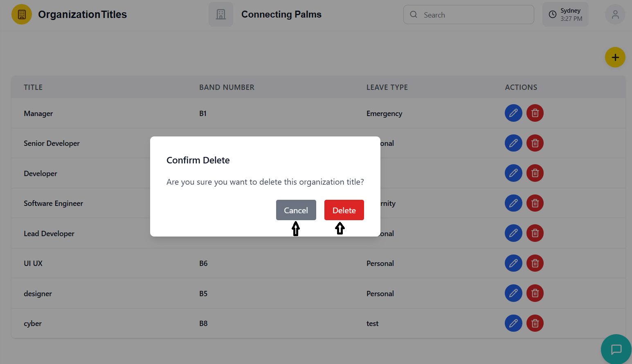Screen dimensions: 632x364
Task: Click the Connecting Palms building icon
Action: (221, 15)
